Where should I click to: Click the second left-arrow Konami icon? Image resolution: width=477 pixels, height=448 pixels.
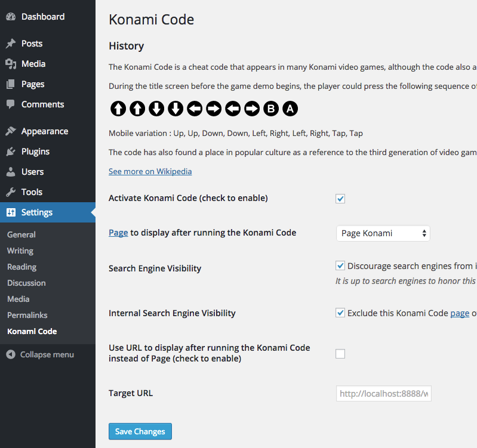233,109
